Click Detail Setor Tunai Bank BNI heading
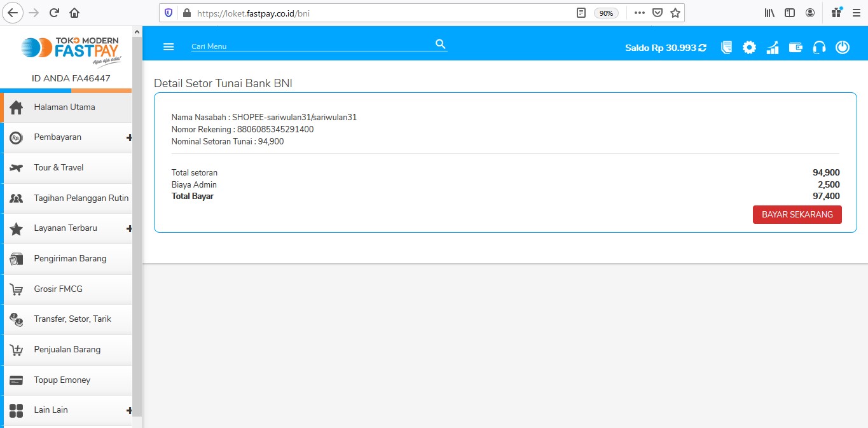This screenshot has height=428, width=868. [x=223, y=83]
